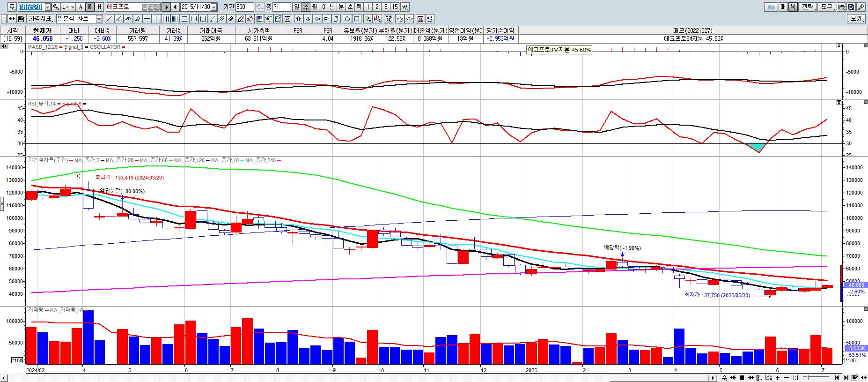This screenshot has width=868, height=382.
Task: Click the 시가총액 column header
Action: [259, 30]
